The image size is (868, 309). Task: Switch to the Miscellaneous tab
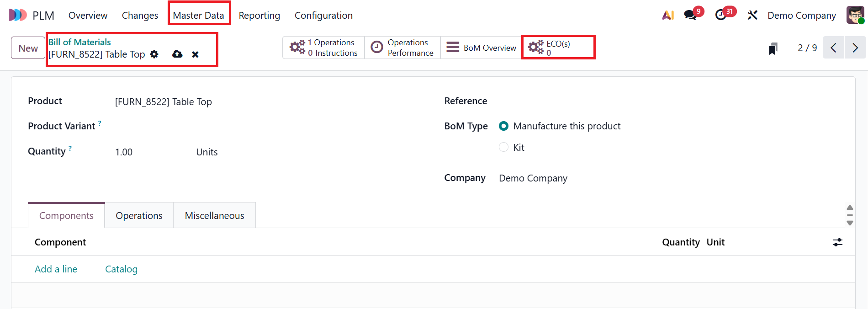pyautogui.click(x=214, y=215)
